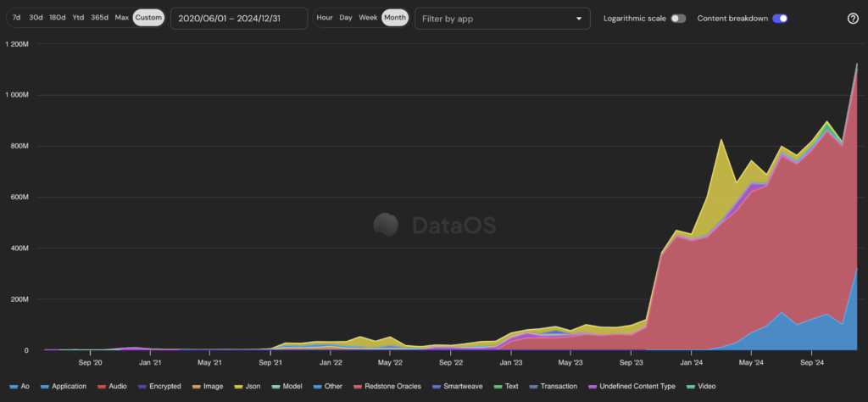The width and height of the screenshot is (868, 402).
Task: Set granularity to Hour
Action: point(325,18)
